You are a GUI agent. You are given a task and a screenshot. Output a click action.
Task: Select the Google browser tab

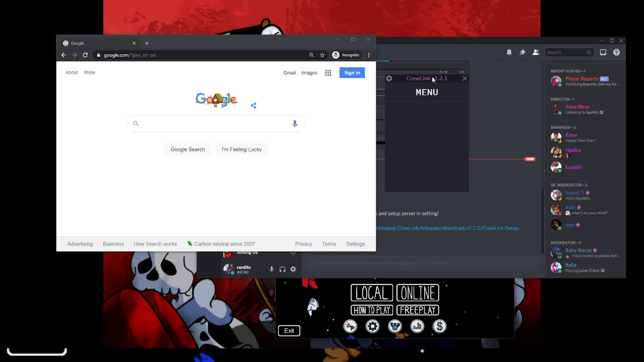(x=99, y=43)
